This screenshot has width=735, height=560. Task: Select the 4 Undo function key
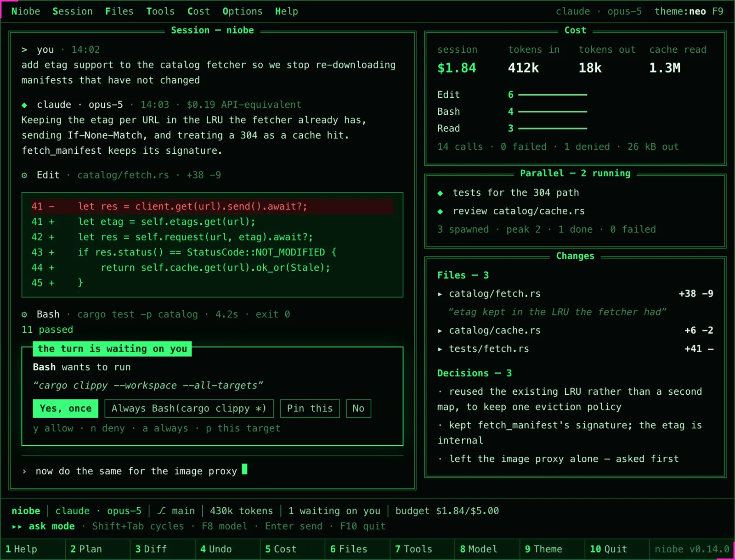227,549
